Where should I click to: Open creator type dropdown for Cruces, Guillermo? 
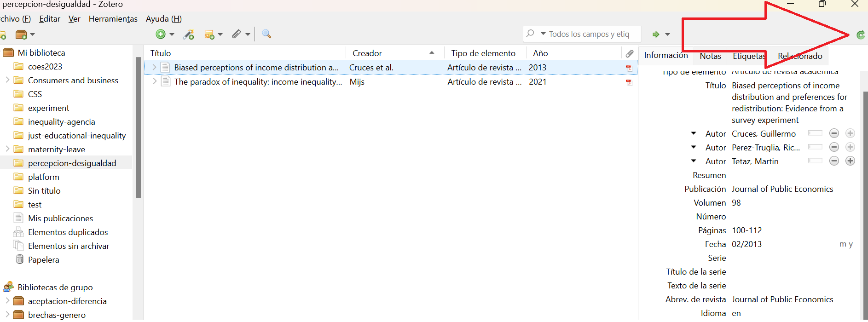point(694,133)
